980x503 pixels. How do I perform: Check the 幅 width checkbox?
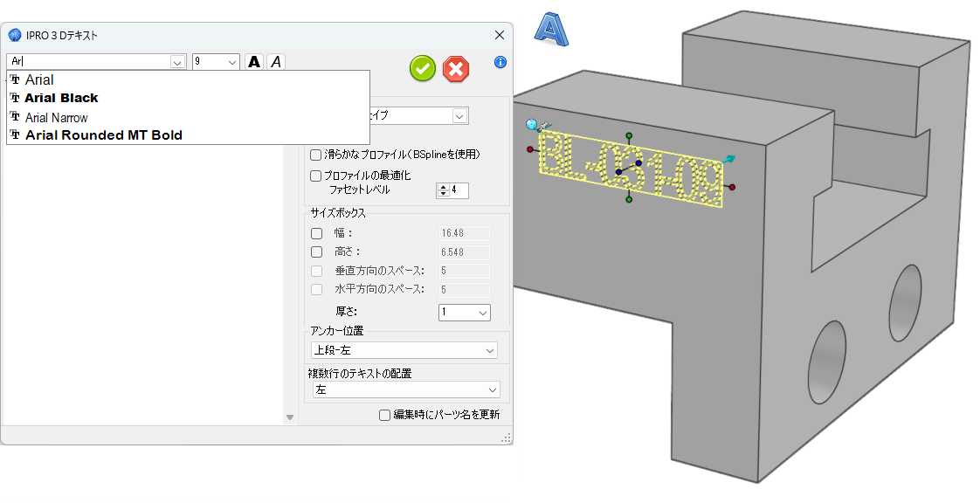317,234
